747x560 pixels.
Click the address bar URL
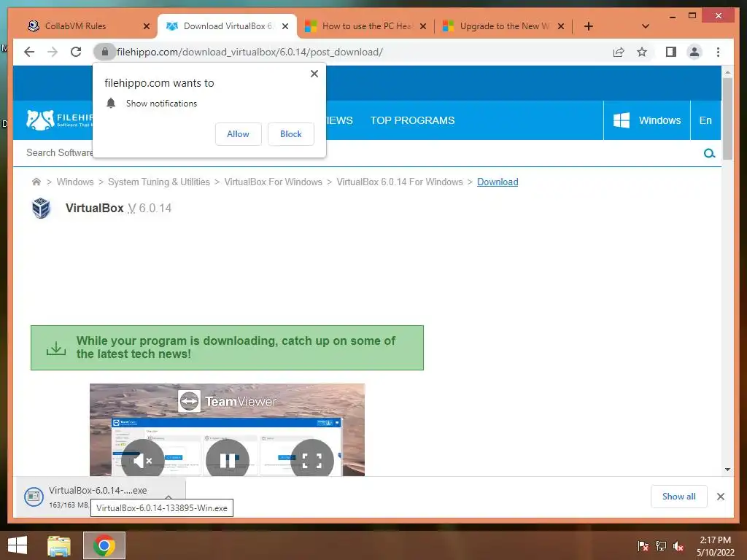tap(249, 52)
